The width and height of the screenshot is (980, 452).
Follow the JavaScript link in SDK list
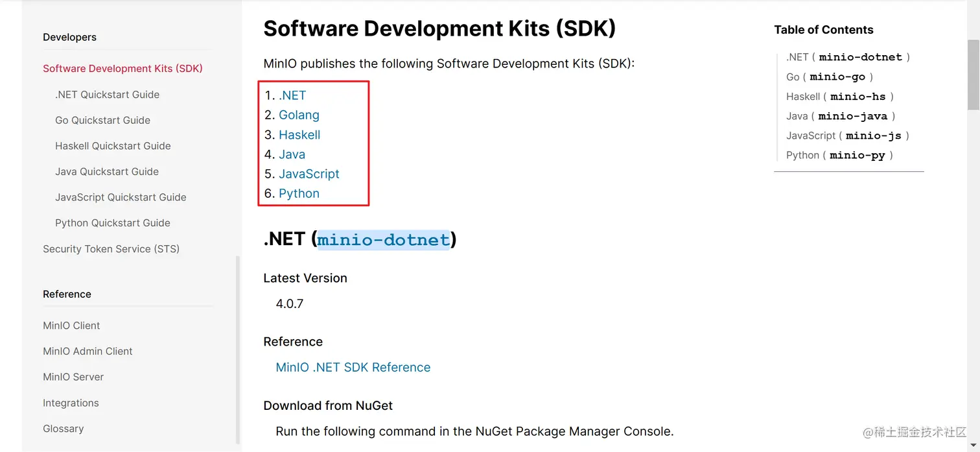309,174
